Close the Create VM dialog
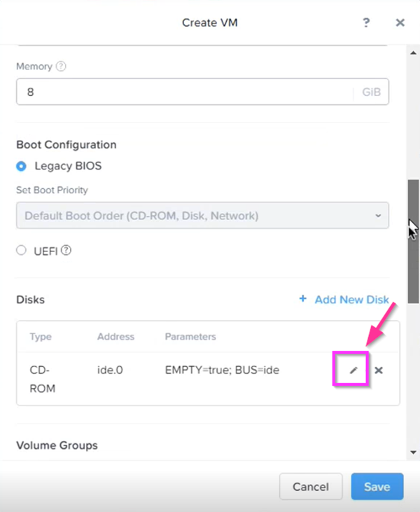The height and width of the screenshot is (512, 420). 400,22
